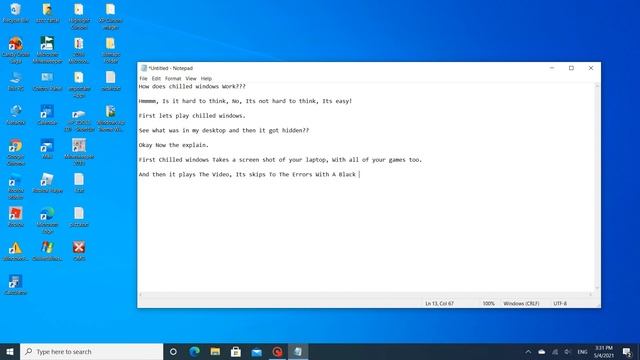Click the Notepad icon in the title bar
The width and height of the screenshot is (640, 360).
(x=144, y=68)
